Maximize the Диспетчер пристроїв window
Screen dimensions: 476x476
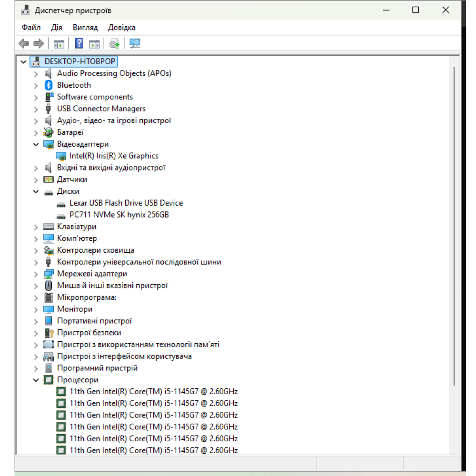[416, 10]
